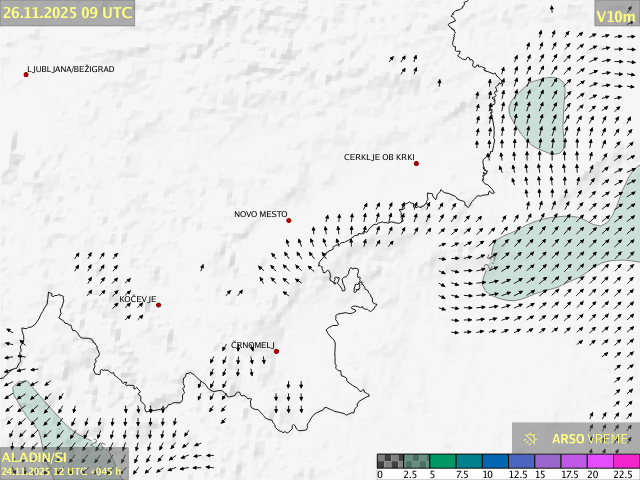Click the checkered 0–2.5 legend swatch
Image resolution: width=640 pixels, height=480 pixels.
coord(390,461)
